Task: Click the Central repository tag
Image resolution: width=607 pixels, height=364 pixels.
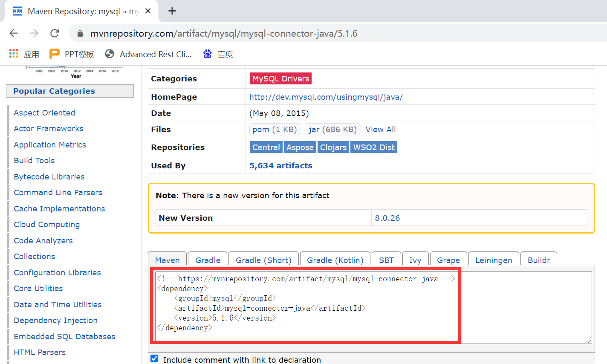Action: (266, 147)
